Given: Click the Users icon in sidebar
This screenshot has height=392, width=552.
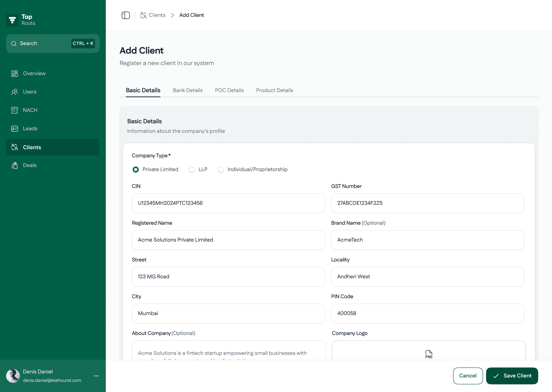Looking at the screenshot, I should [15, 92].
